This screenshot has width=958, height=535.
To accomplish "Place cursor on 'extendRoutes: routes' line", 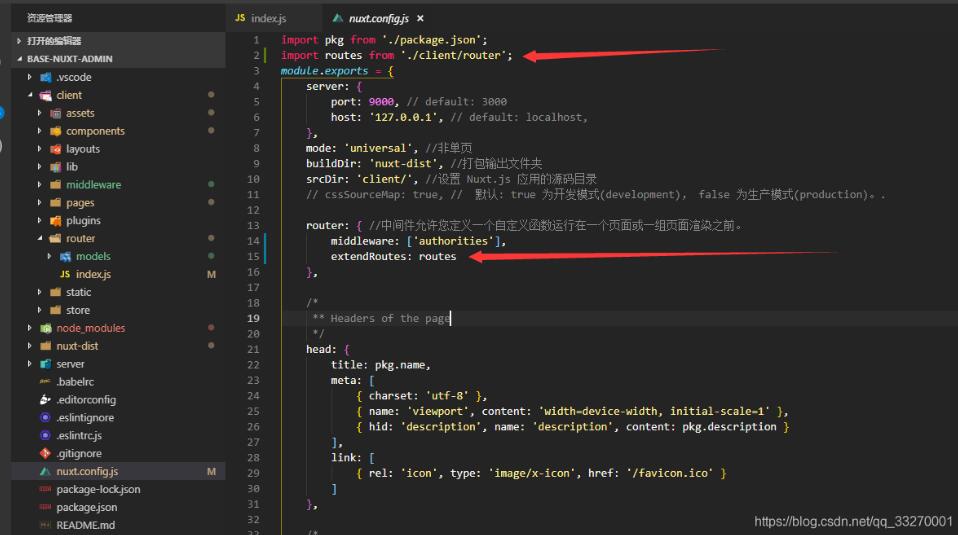I will (393, 257).
